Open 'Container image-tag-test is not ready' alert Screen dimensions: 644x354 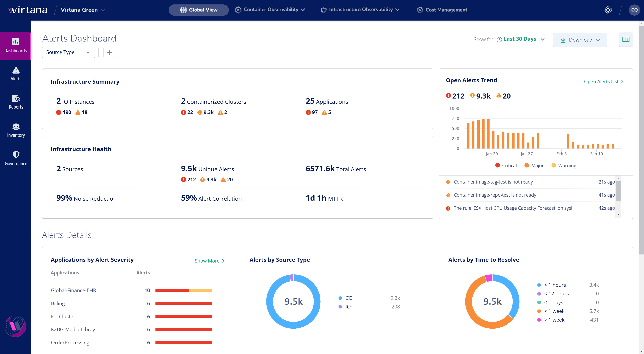tap(530, 182)
